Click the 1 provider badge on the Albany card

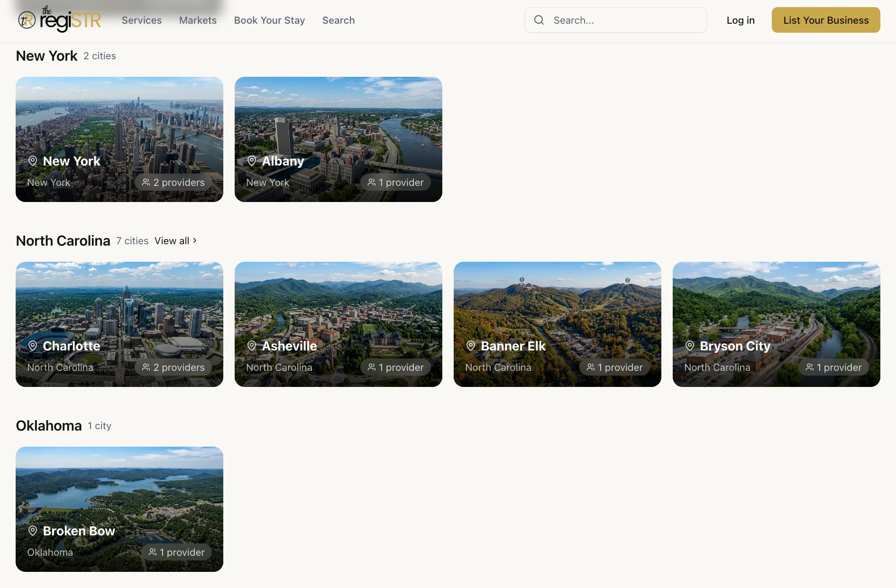[396, 182]
